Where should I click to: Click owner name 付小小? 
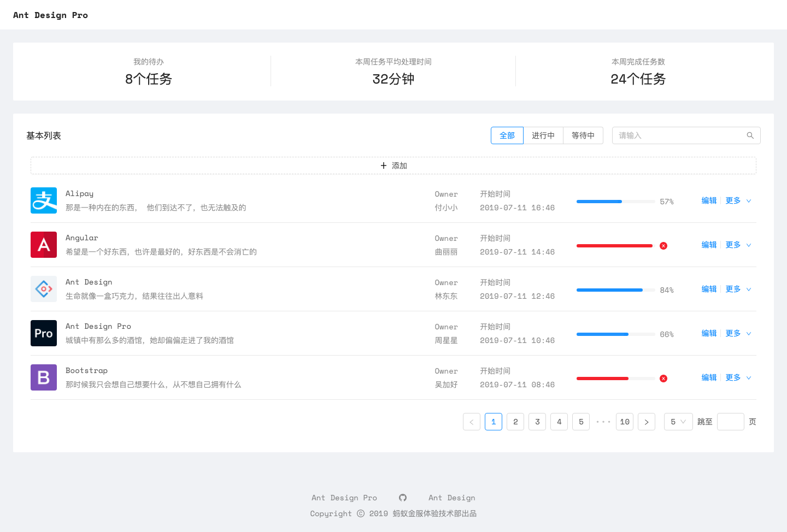coord(446,208)
